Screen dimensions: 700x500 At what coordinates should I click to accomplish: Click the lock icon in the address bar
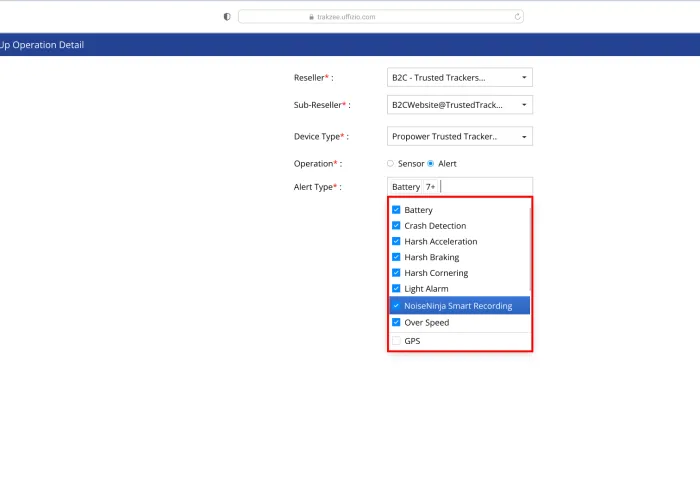312,16
